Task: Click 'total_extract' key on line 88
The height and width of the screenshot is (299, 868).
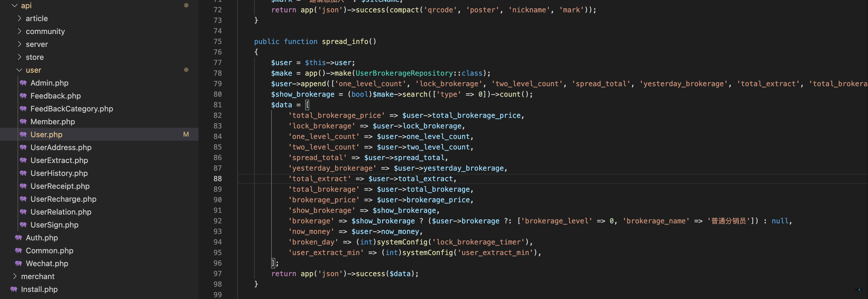Action: click(x=320, y=179)
